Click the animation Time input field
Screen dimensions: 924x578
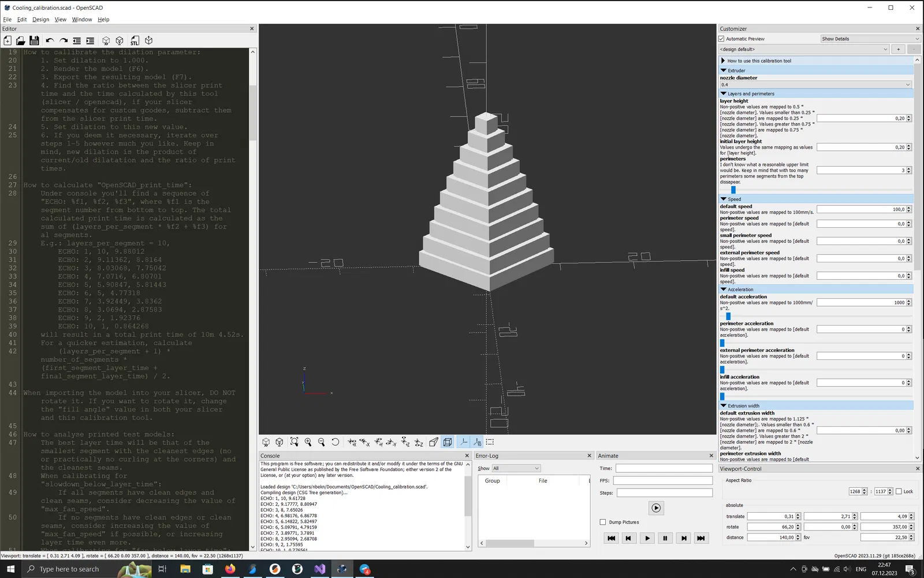click(x=664, y=468)
